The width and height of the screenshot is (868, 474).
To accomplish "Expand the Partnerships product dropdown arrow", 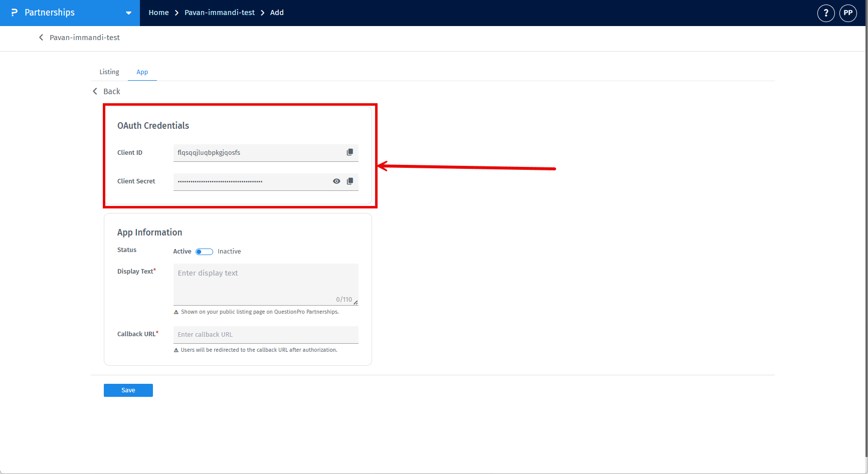I will click(x=128, y=13).
